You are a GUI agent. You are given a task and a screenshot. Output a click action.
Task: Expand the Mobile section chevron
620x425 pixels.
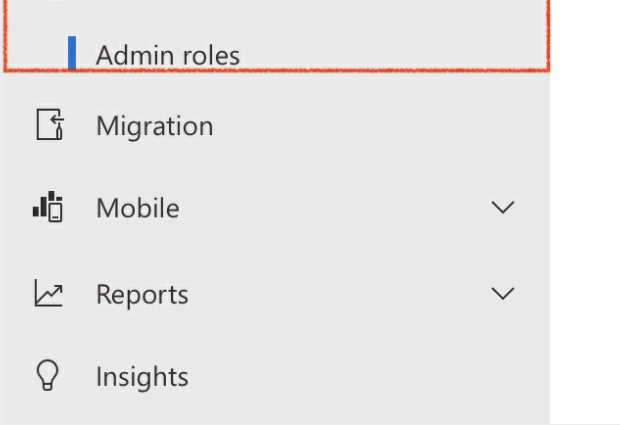503,207
